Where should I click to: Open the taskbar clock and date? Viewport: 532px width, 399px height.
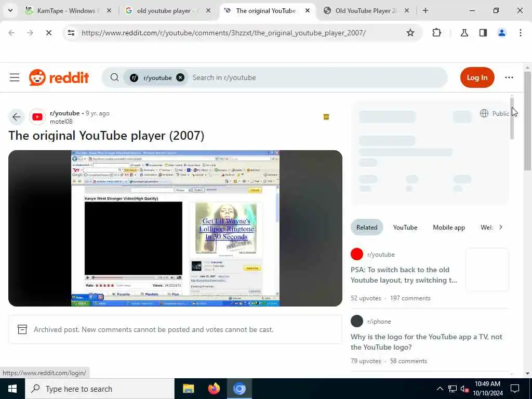coord(487,389)
